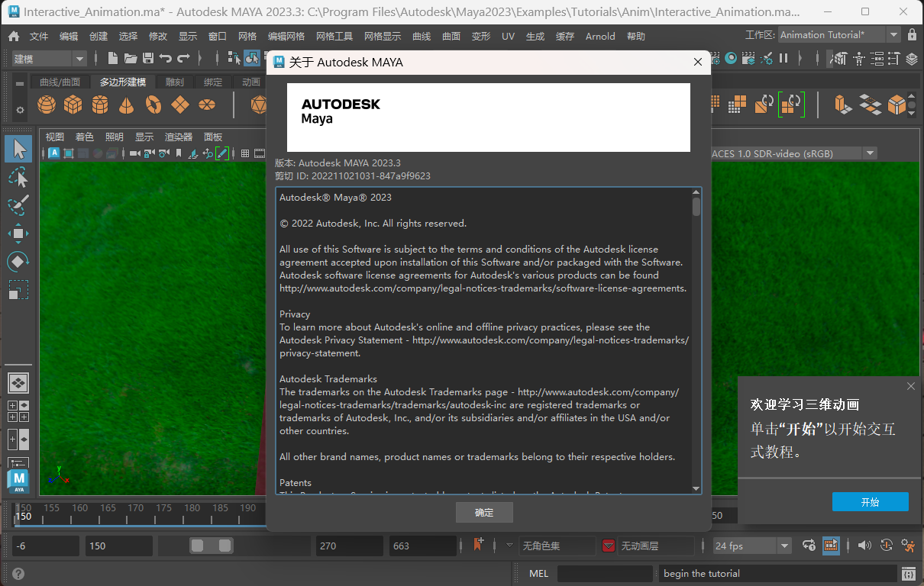Activate the Paint Selection tool
Image resolution: width=924 pixels, height=586 pixels.
tap(18, 205)
